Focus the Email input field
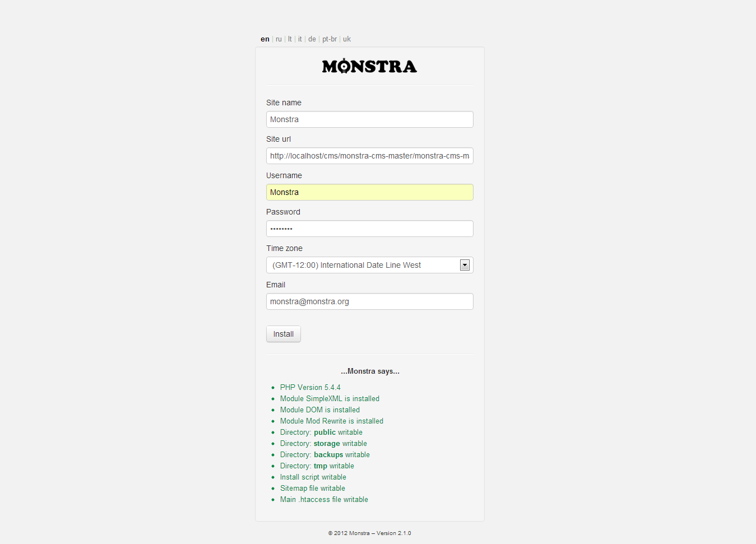Viewport: 756px width, 544px height. pyautogui.click(x=369, y=301)
